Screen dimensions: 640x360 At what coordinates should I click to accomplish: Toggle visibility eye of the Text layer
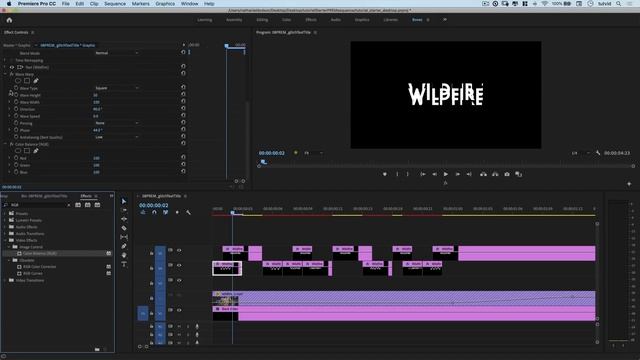pos(12,67)
